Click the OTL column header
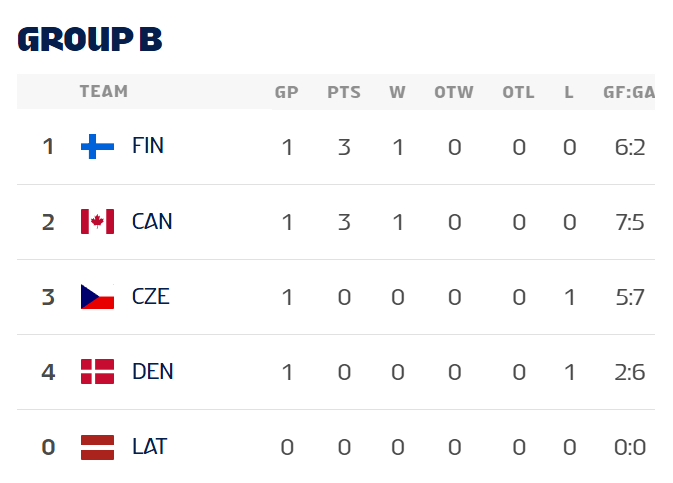This screenshot has width=673, height=483. (x=518, y=93)
